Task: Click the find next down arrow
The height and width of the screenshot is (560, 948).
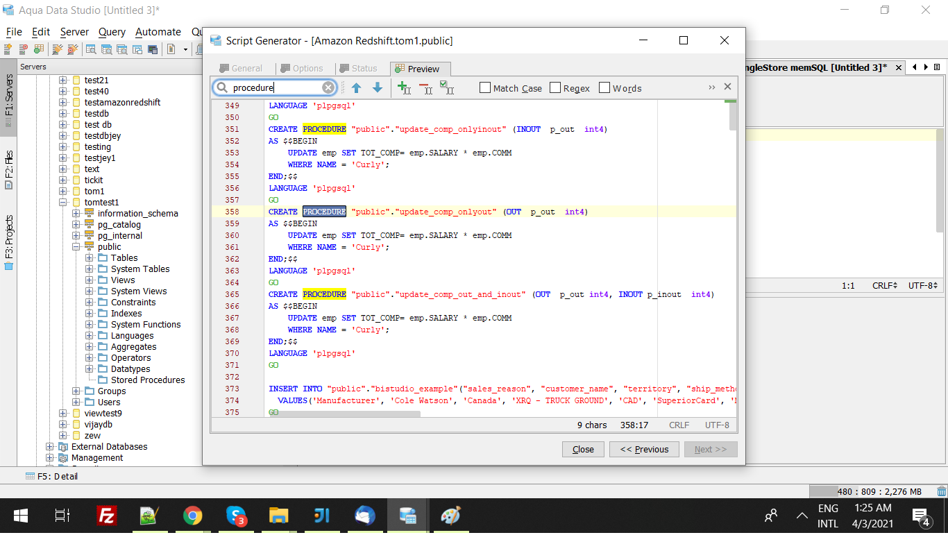Action: pos(378,88)
